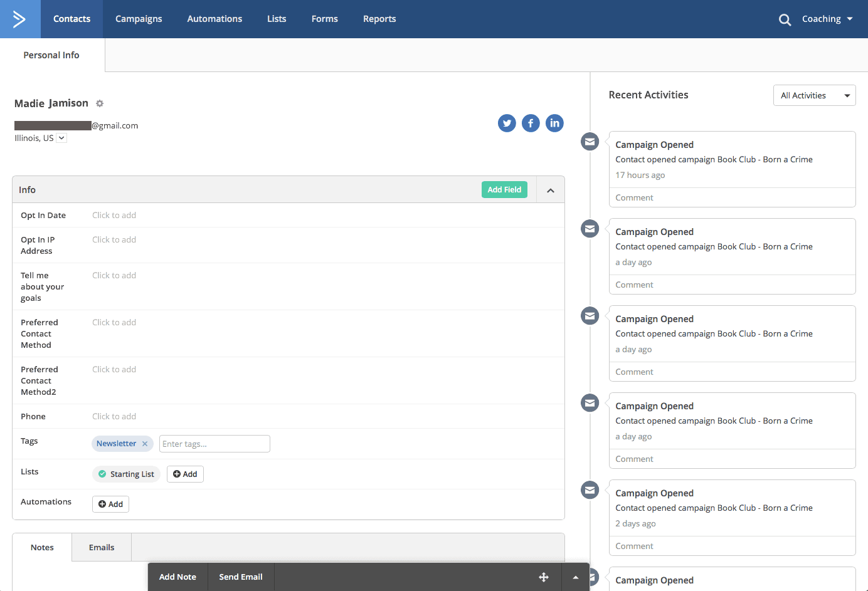Click the Add Field button
The image size is (868, 591).
pyautogui.click(x=504, y=189)
